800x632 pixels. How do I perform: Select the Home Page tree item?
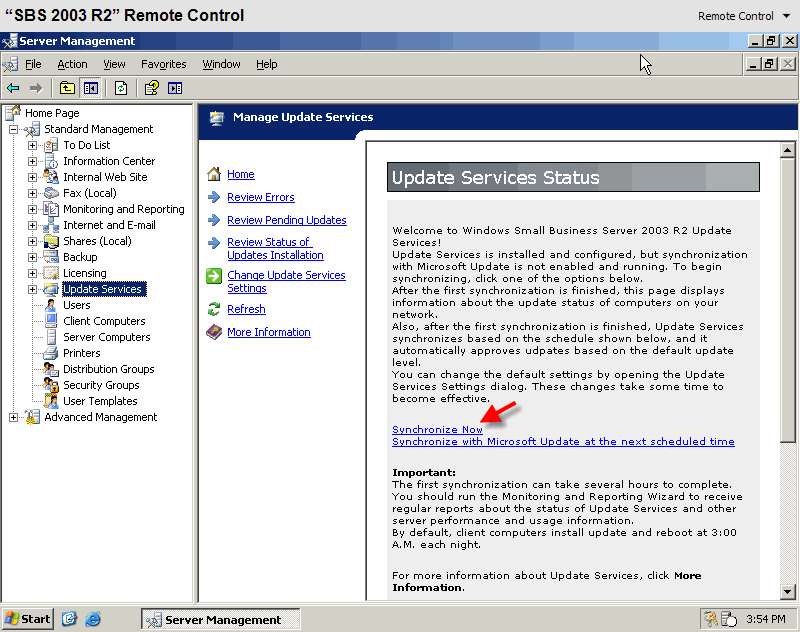pos(52,113)
